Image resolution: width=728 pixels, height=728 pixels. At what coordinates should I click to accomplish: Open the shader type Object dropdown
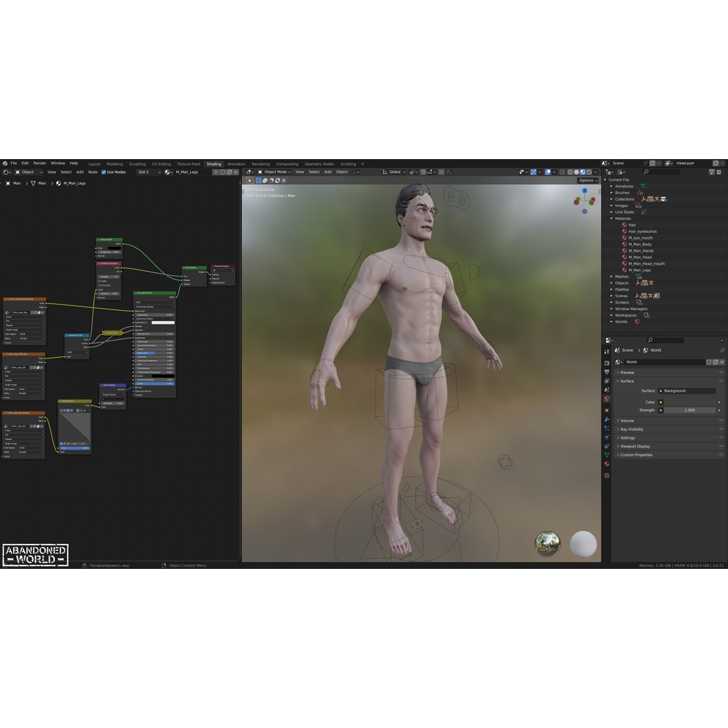pyautogui.click(x=29, y=172)
